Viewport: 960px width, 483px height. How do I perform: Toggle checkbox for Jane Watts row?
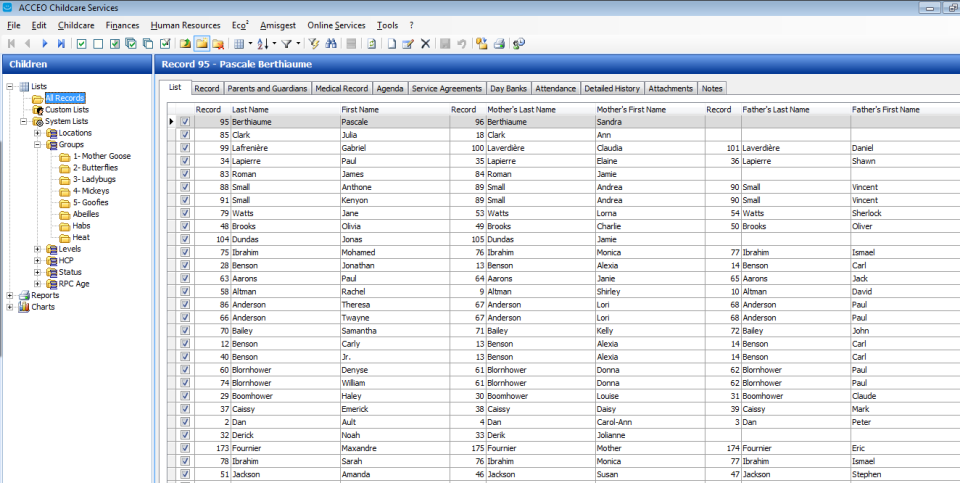[x=185, y=213]
